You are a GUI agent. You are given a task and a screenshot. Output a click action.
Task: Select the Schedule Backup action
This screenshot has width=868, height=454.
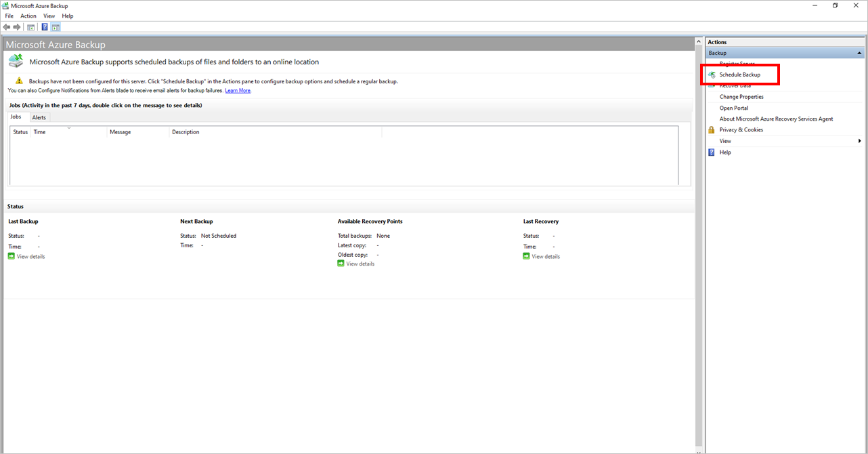coord(739,75)
